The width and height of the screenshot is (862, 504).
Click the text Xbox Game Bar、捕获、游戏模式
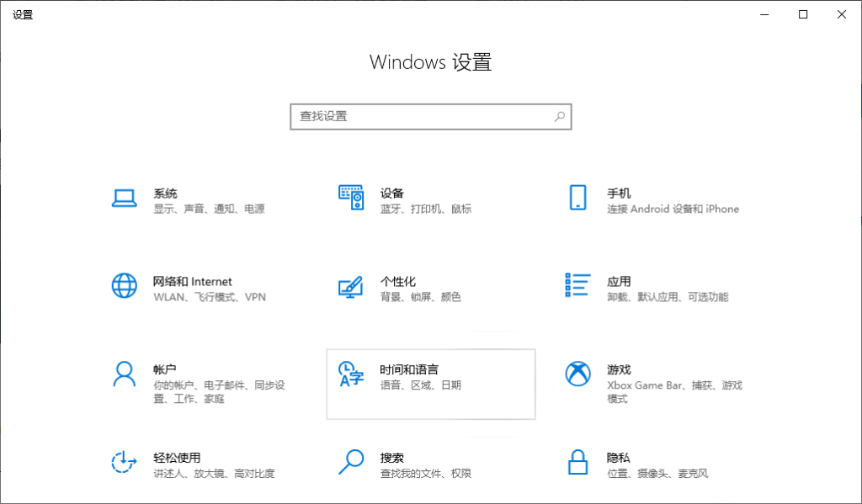point(674,392)
